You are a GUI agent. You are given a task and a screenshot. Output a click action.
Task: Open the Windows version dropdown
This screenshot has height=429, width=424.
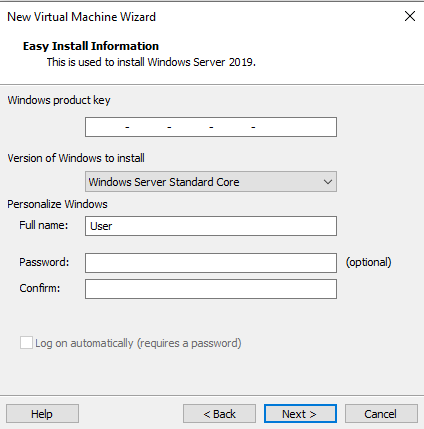[x=211, y=182]
